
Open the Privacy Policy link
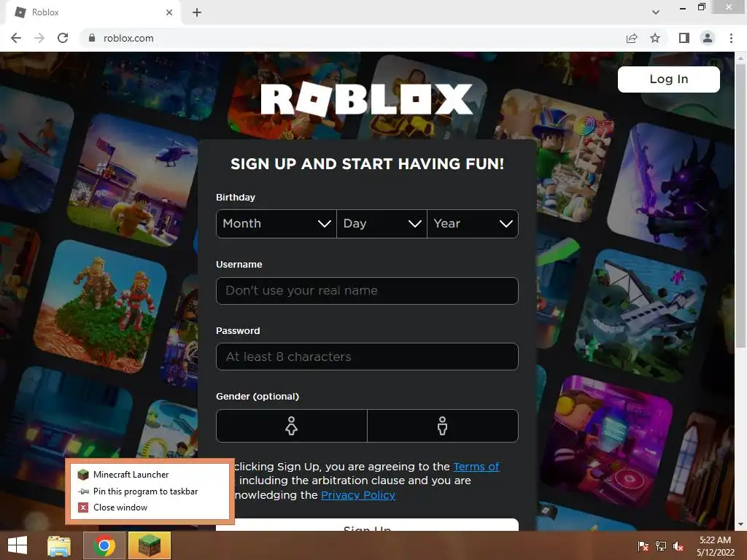(357, 495)
